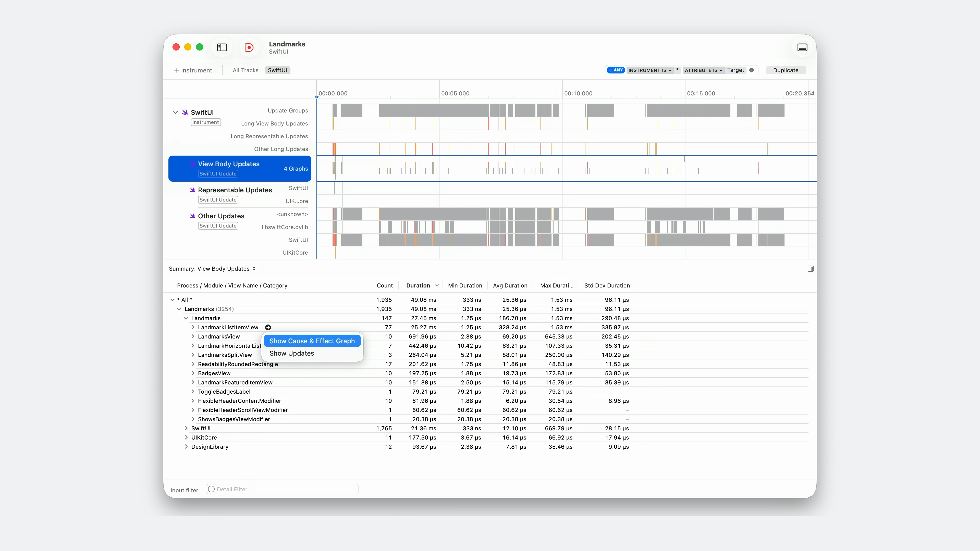Screen dimensions: 980x551
Task: Remove the Target filter with x icon
Action: click(x=751, y=70)
